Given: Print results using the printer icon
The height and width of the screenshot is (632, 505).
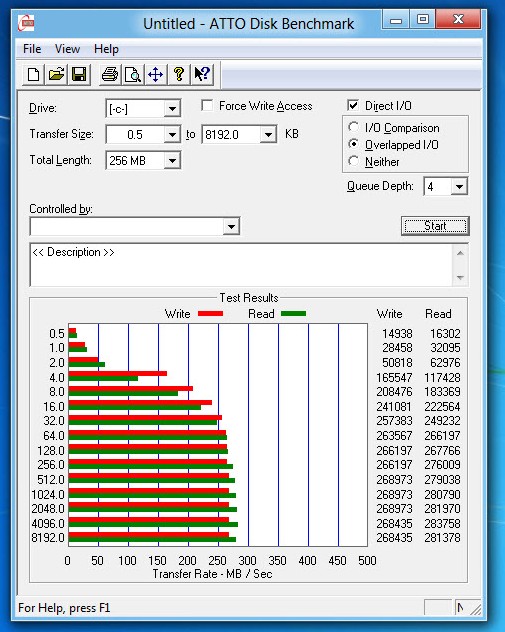Looking at the screenshot, I should [110, 75].
